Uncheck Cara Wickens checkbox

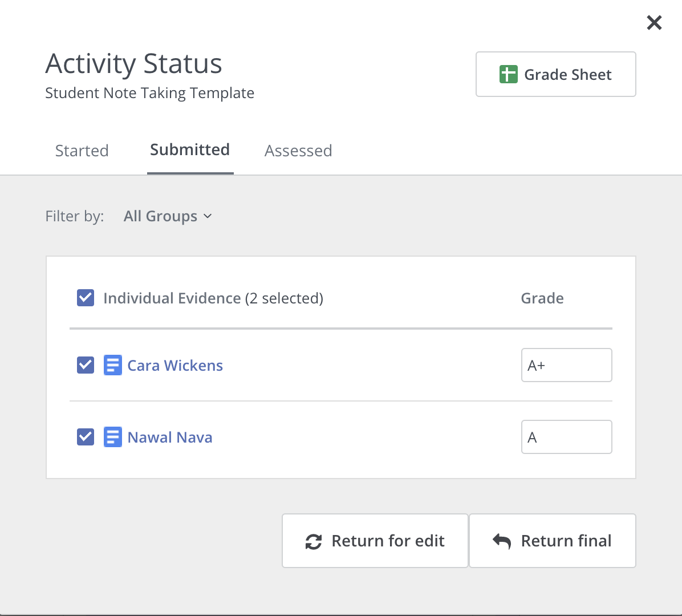(x=86, y=365)
